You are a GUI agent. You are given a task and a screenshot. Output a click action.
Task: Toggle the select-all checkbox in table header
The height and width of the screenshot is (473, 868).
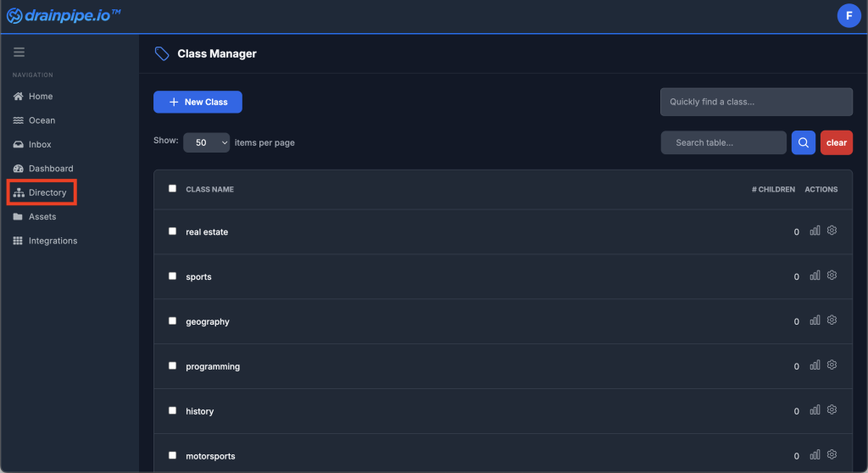[x=173, y=189]
